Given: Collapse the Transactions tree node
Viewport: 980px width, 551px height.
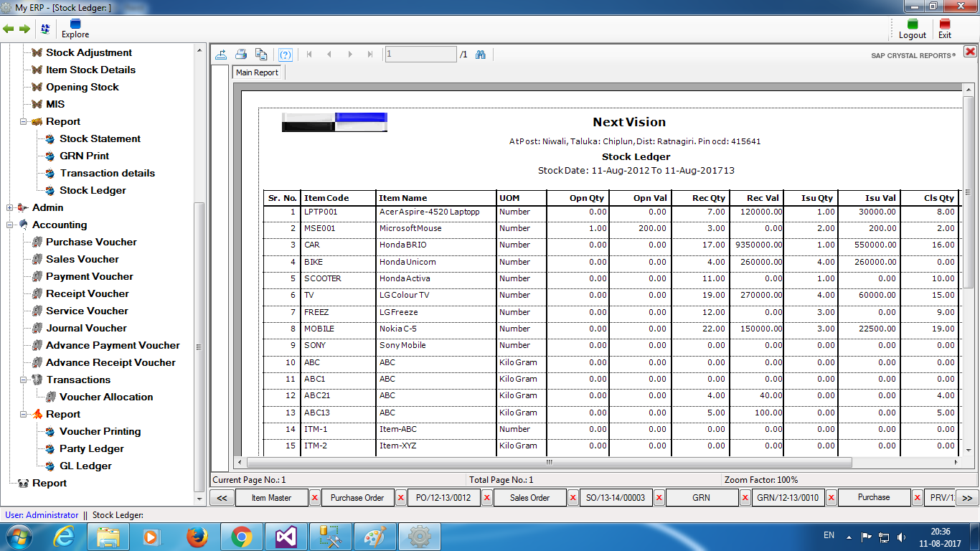Looking at the screenshot, I should click(24, 380).
